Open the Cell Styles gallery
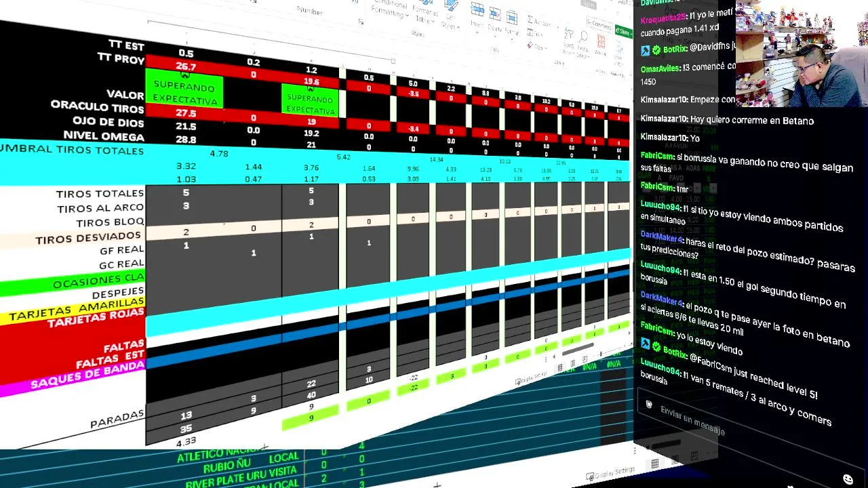The width and height of the screenshot is (868, 488). 450,15
